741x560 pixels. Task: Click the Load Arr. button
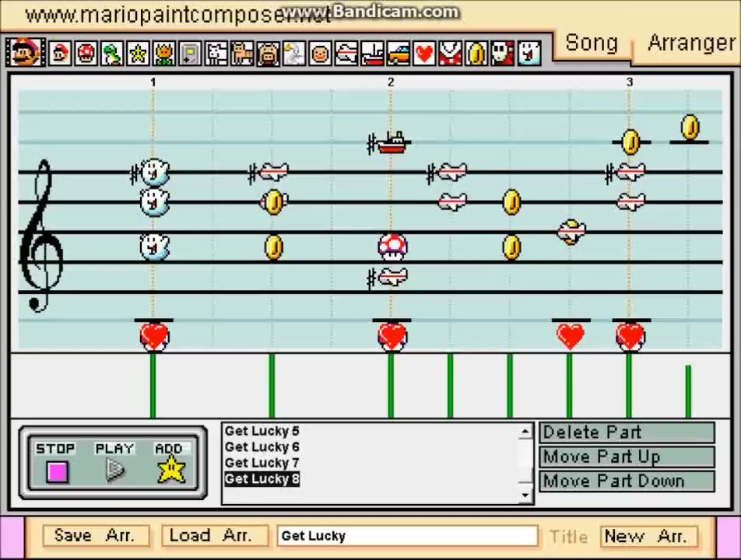click(215, 536)
